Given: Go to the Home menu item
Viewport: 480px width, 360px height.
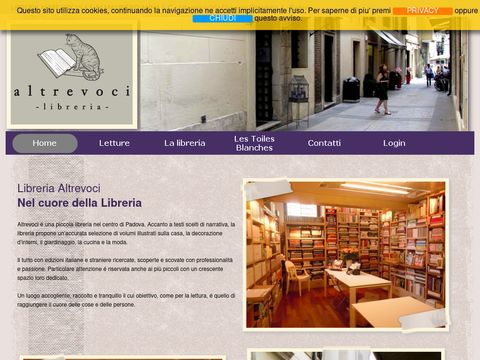Looking at the screenshot, I should (x=45, y=143).
